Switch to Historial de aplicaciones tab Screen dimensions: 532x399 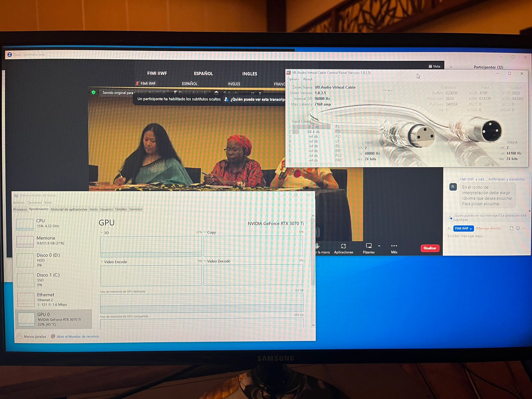(x=69, y=209)
